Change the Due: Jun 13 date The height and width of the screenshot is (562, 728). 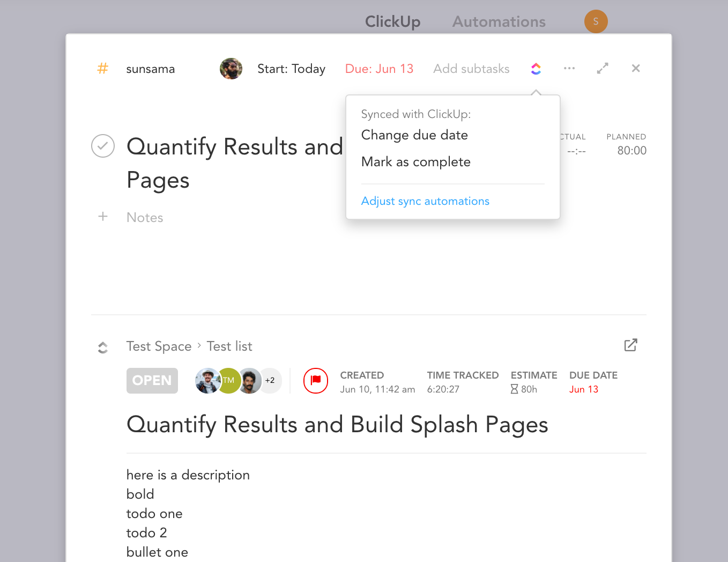[379, 69]
